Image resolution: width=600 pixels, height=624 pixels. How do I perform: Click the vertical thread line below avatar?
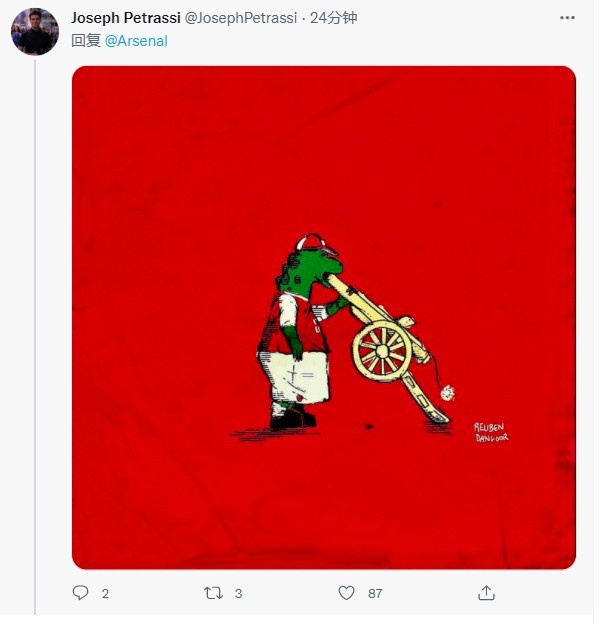click(x=35, y=337)
